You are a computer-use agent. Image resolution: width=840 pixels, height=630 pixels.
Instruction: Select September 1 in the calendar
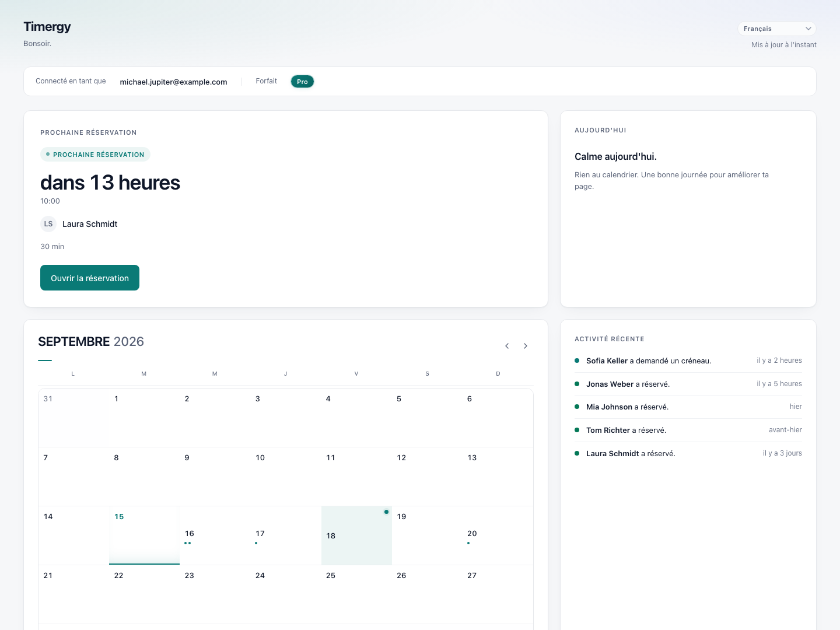[x=144, y=418]
